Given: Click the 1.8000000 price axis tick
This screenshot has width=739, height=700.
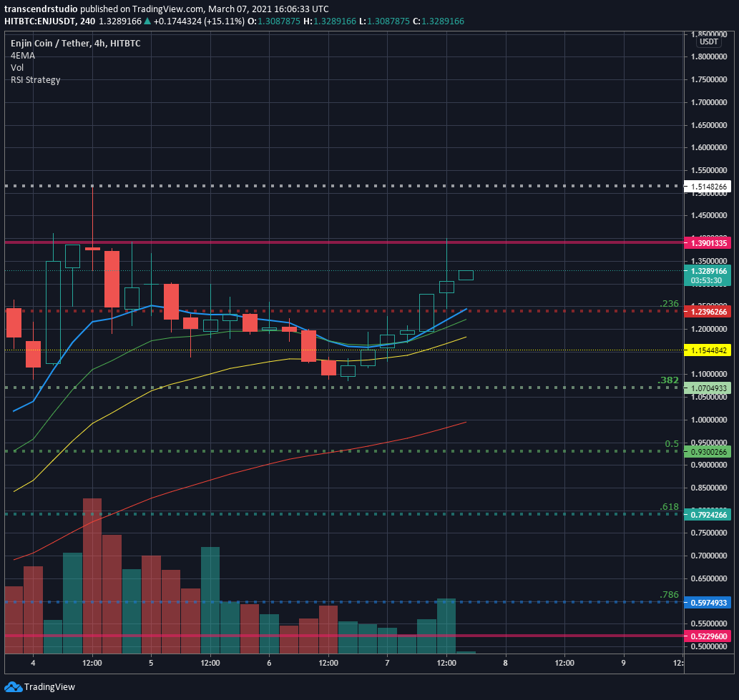Looking at the screenshot, I should tap(708, 56).
